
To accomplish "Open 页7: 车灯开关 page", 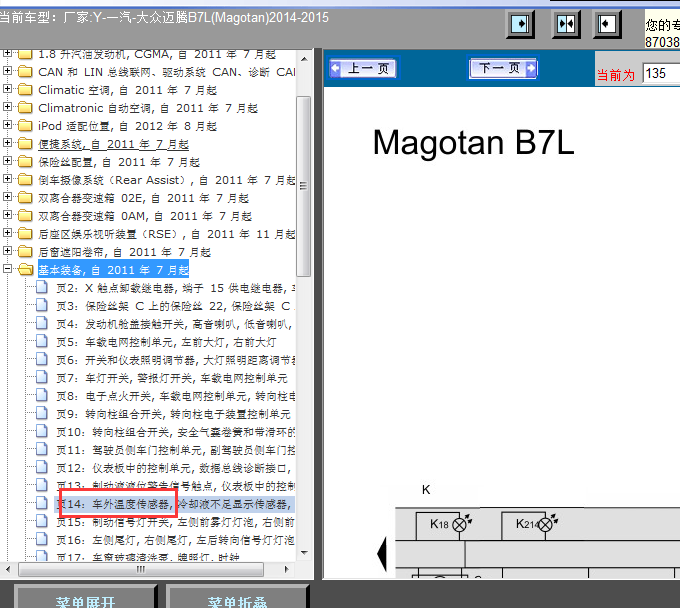I will (172, 379).
